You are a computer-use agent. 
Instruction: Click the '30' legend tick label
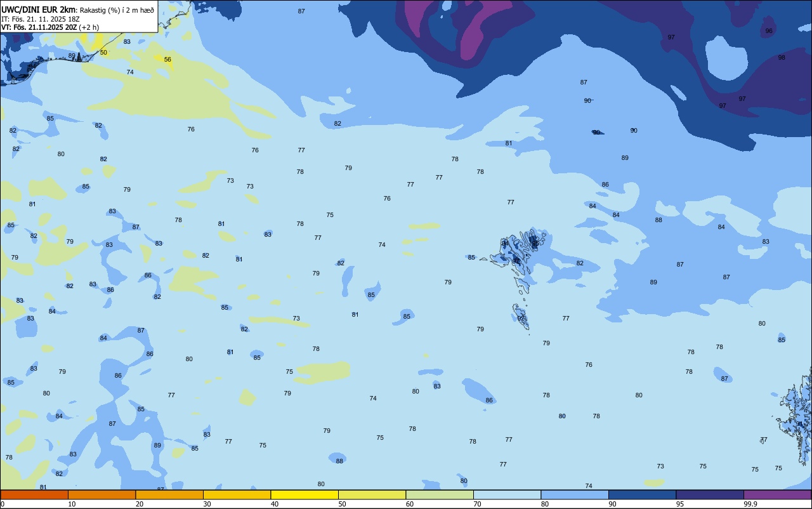click(x=207, y=504)
